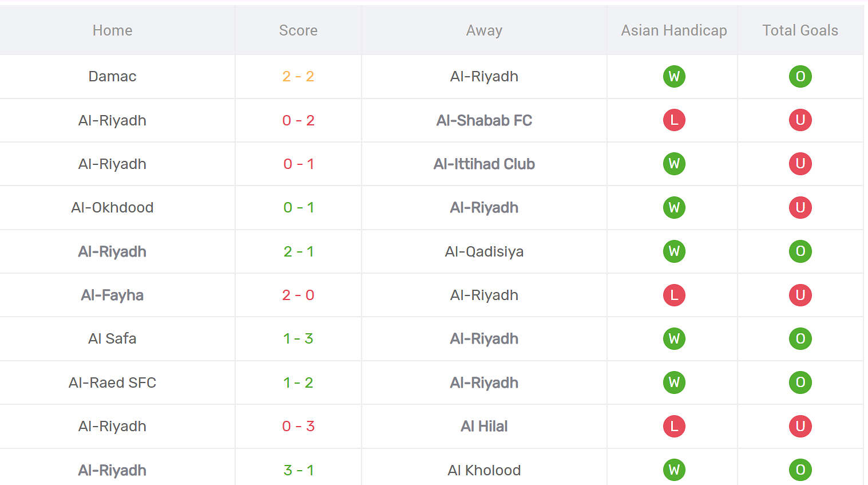Screen dimensions: 868x485
Task: Click the 3 - 1 score against Al Kholood
Action: [x=298, y=470]
